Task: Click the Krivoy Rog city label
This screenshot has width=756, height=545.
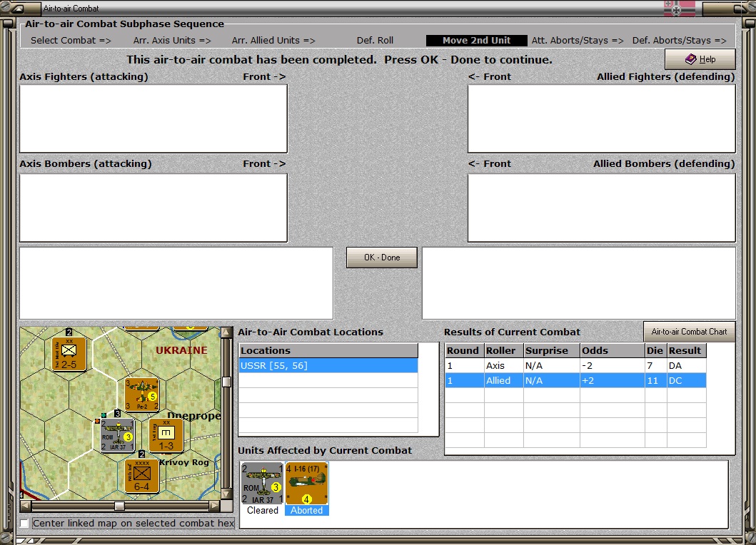Action: [184, 462]
